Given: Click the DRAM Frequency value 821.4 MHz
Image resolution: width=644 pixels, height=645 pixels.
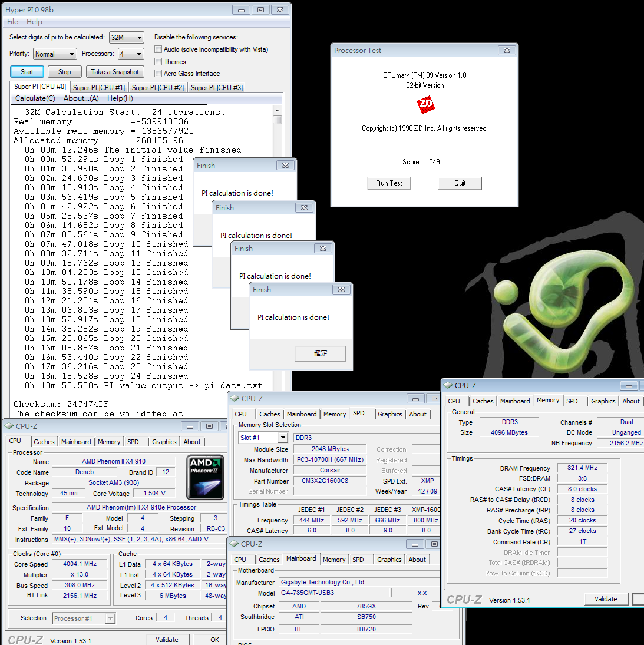Looking at the screenshot, I should (582, 468).
